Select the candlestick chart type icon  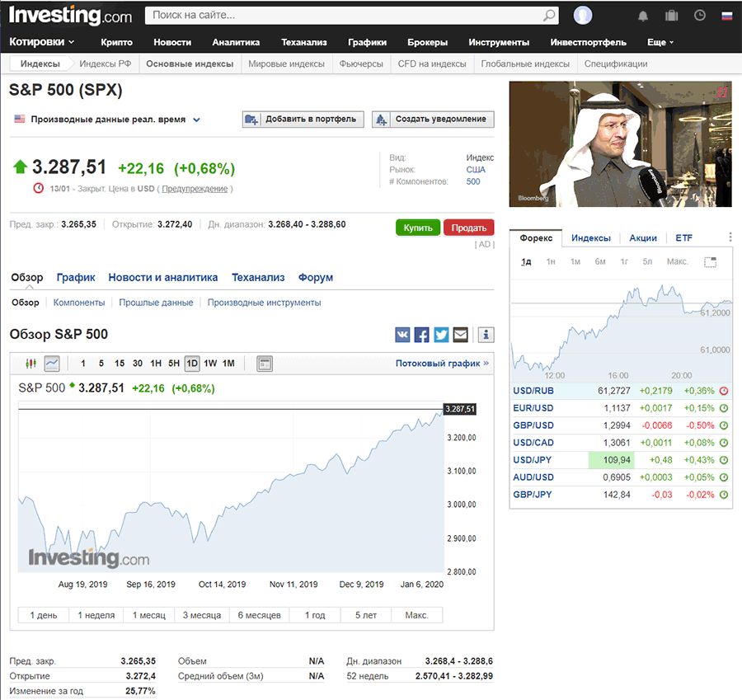[31, 364]
